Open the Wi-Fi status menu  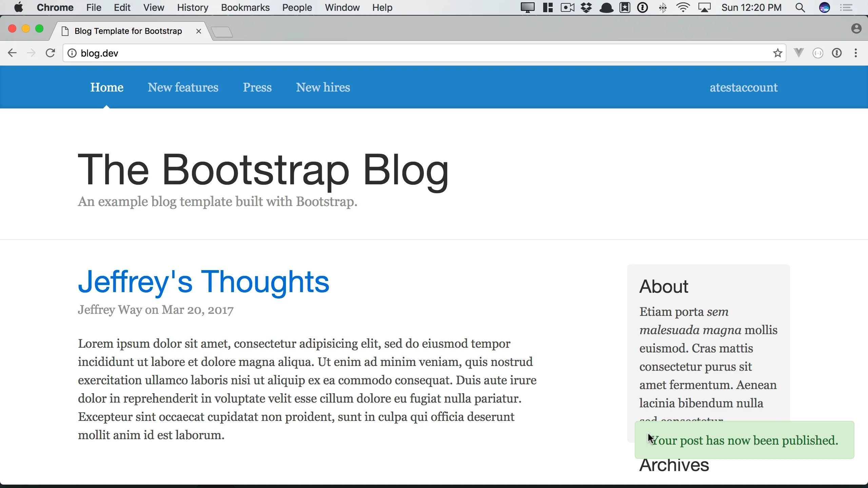point(683,7)
